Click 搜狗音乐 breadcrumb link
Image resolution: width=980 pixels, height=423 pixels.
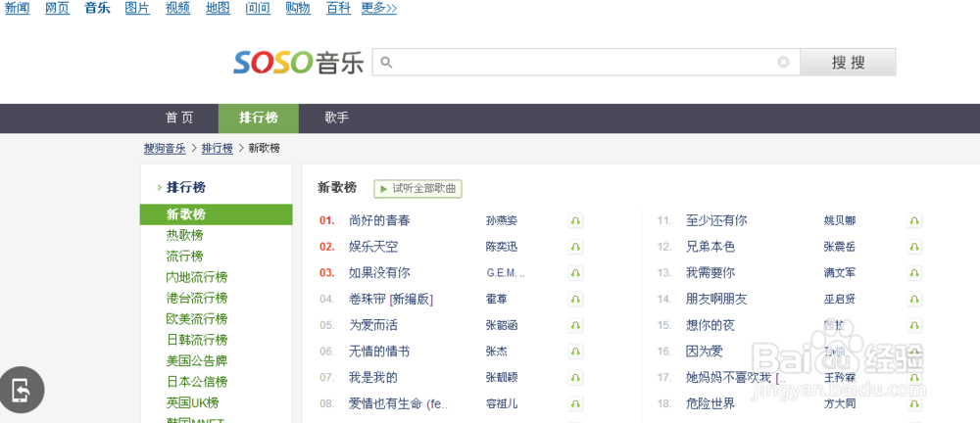[x=165, y=149]
